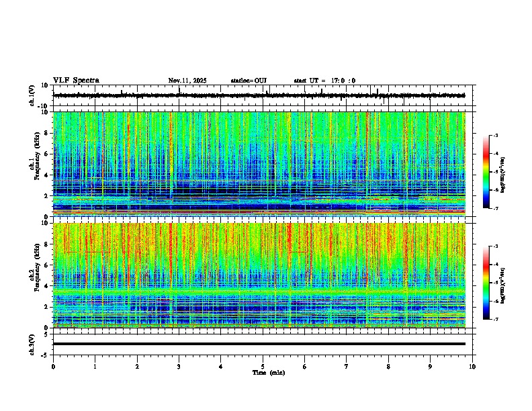
Task: Click the "-7" label on the ch.2 colorbar
Action: point(495,319)
